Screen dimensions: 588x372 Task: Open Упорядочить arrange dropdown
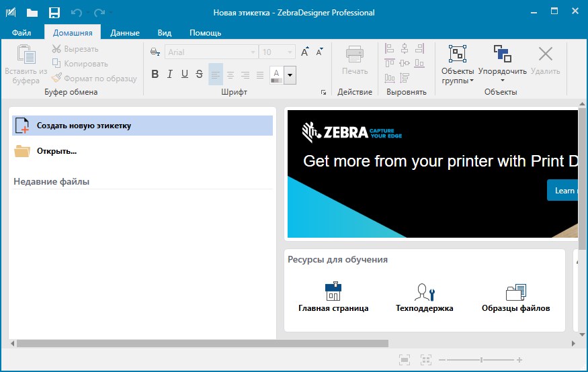[x=503, y=64]
